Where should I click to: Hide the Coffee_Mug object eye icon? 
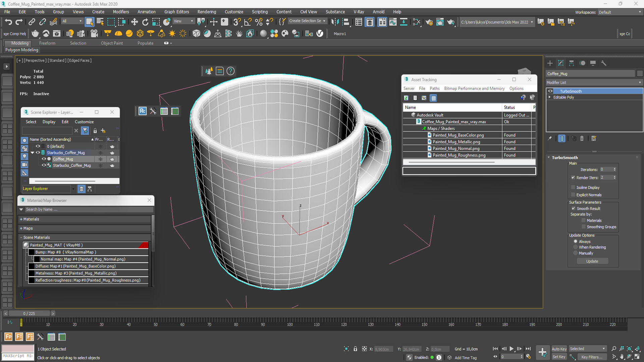[44, 159]
